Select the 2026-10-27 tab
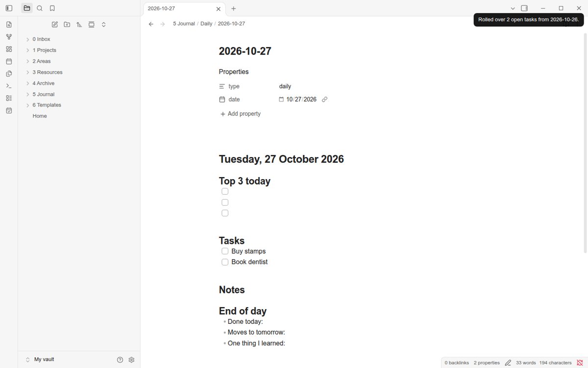 184,8
